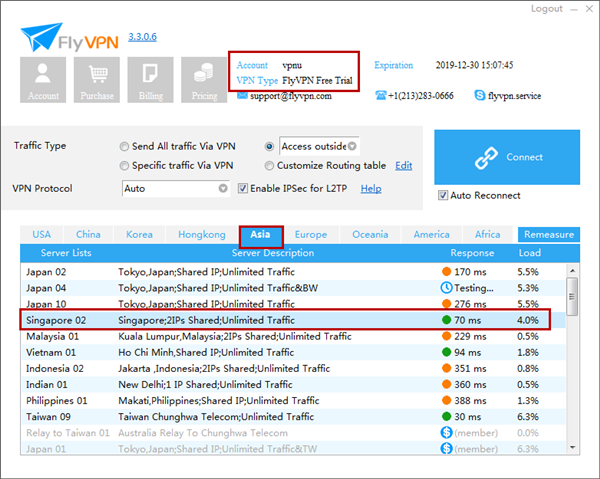This screenshot has height=479, width=600.
Task: Switch to the China server tab
Action: pos(88,235)
